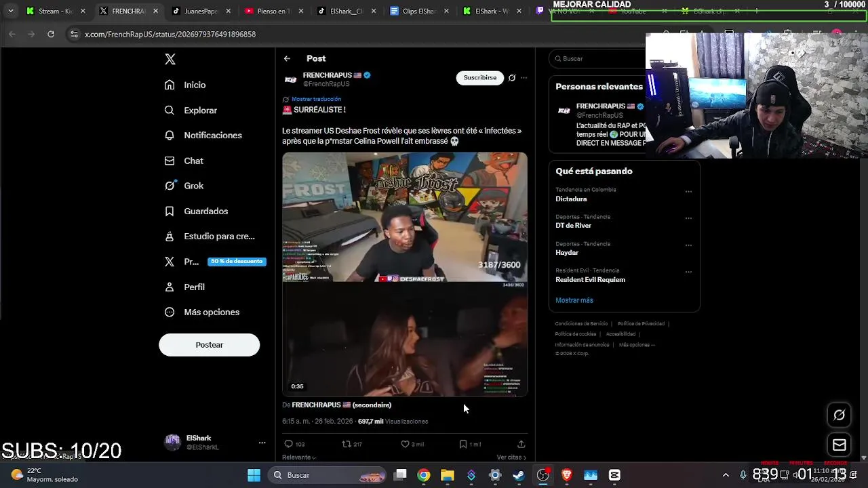The width and height of the screenshot is (868, 488).
Task: Open Perfil in the sidebar
Action: (184, 287)
